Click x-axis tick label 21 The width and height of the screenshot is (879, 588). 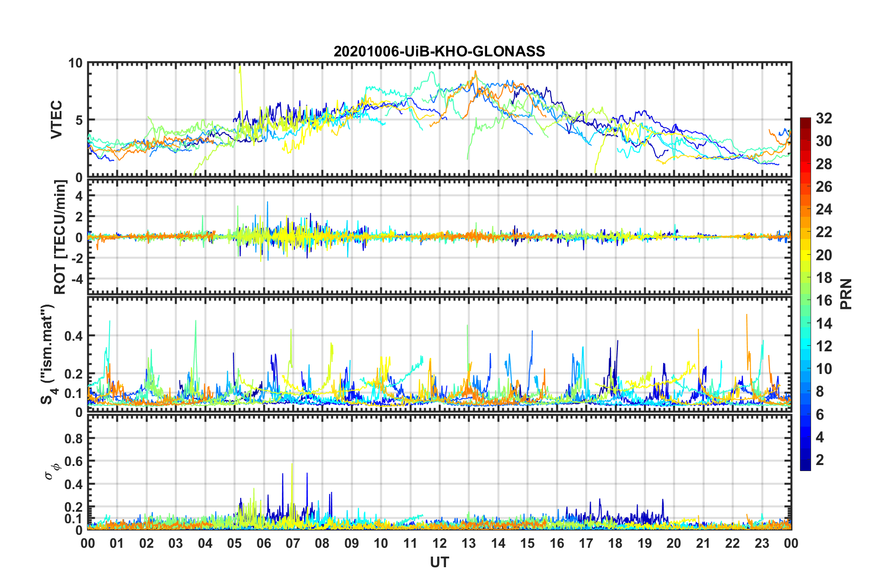click(703, 543)
